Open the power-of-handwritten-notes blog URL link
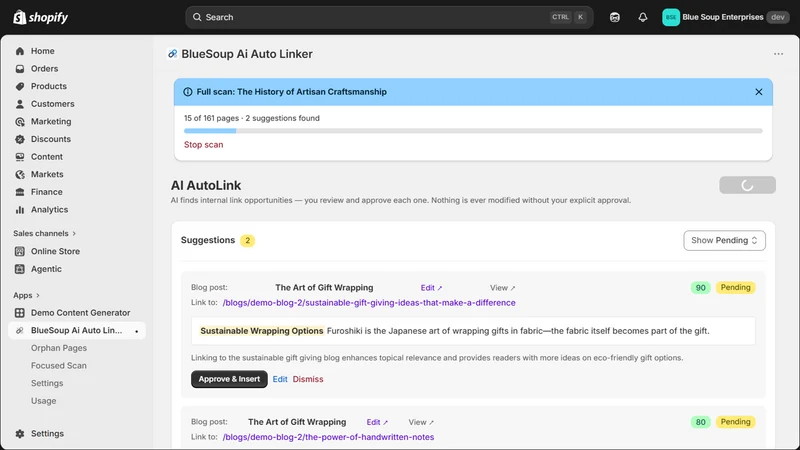The image size is (800, 450). (x=328, y=437)
